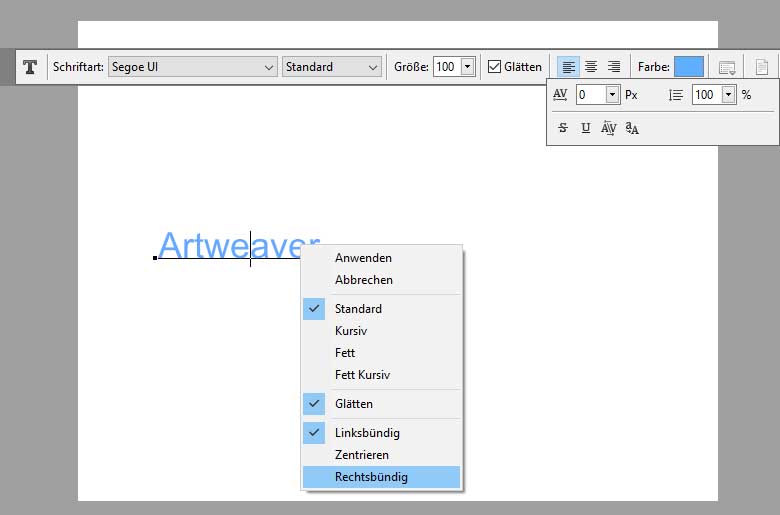Select Kursiv in context menu
780x515 pixels.
(381, 330)
